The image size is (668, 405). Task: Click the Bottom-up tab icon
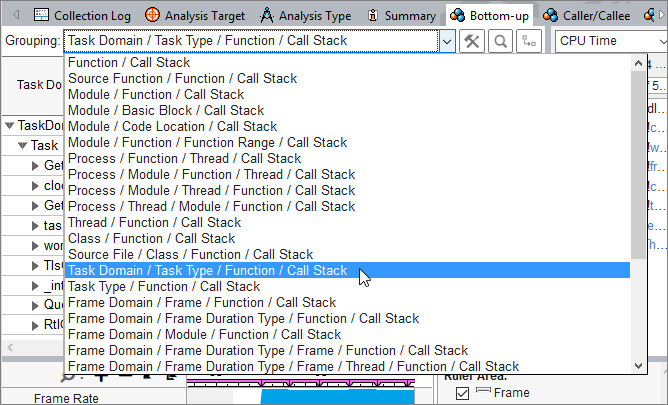[x=457, y=16]
